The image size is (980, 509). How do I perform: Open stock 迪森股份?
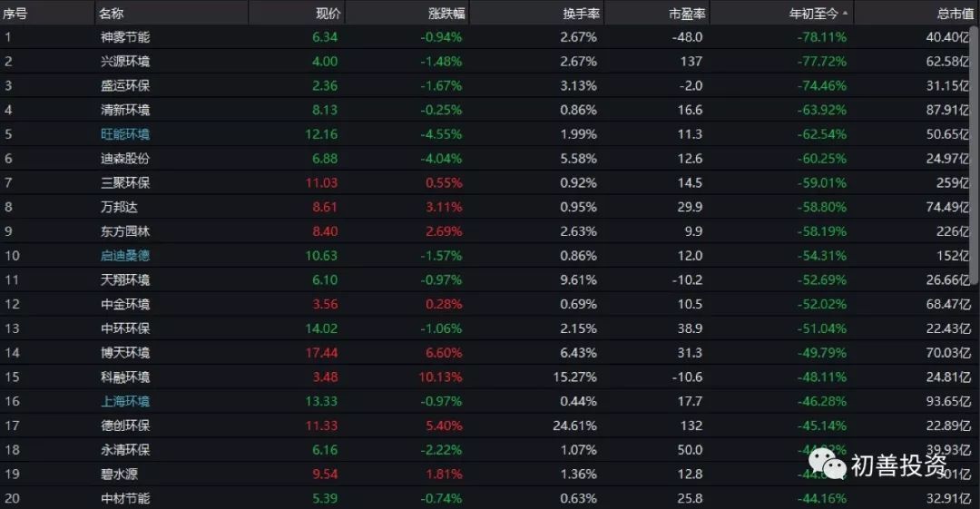[125, 159]
